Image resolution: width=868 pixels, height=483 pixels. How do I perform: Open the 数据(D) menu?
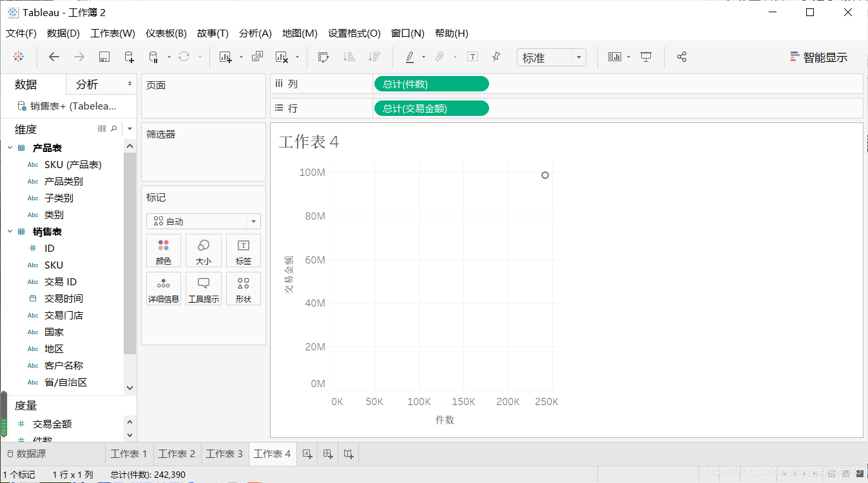[63, 33]
